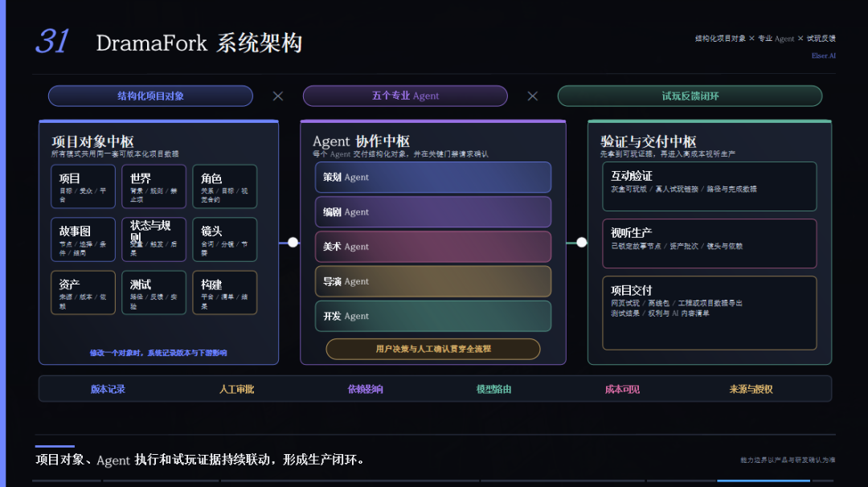Select the 资产 object card
The height and width of the screenshot is (487, 868).
(83, 293)
